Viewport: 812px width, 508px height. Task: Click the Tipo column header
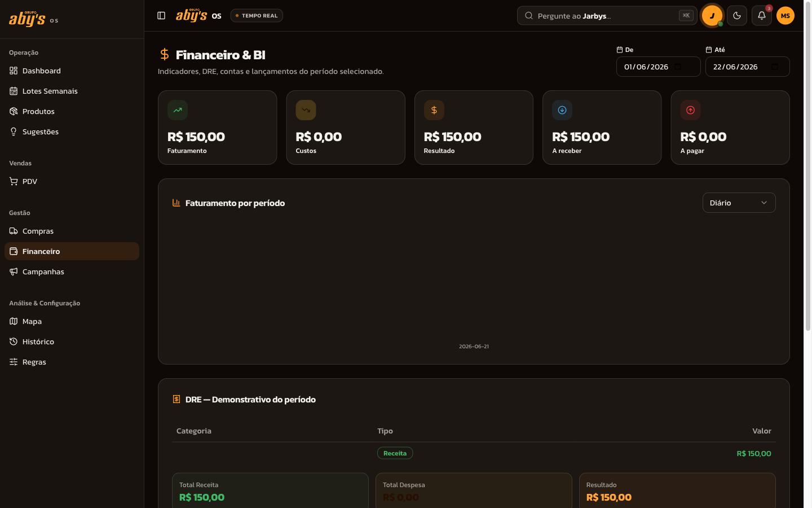pyautogui.click(x=385, y=431)
